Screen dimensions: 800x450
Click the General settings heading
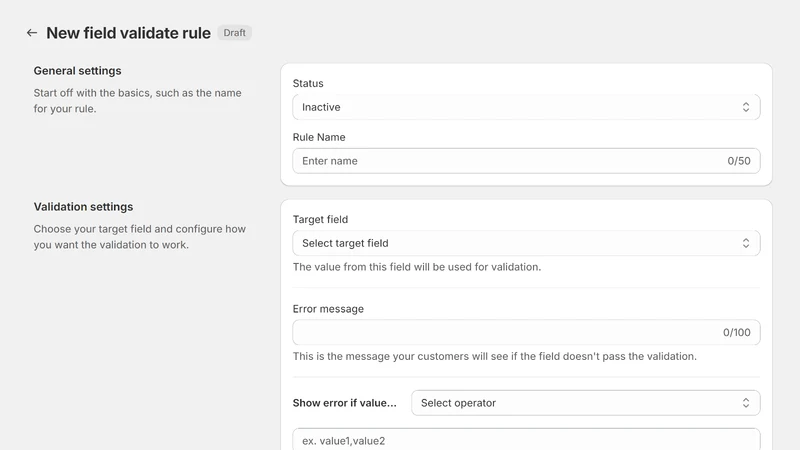[78, 71]
